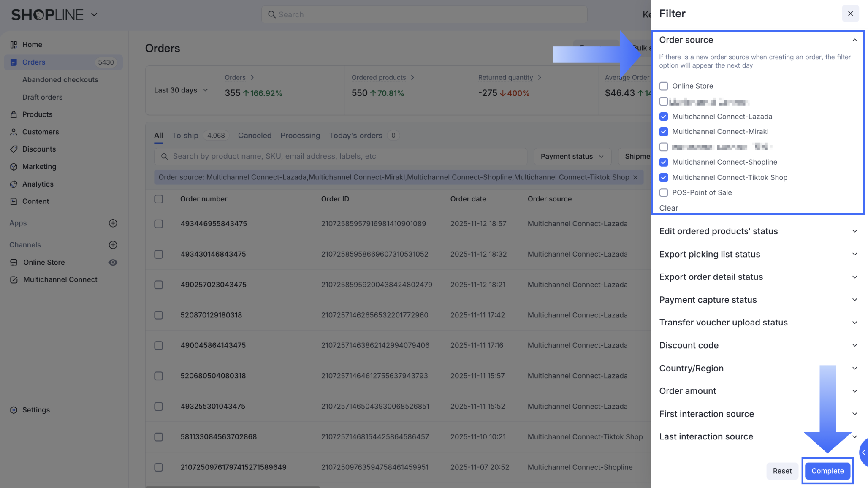Switch to the To ship tab
This screenshot has width=868, height=488.
[185, 136]
